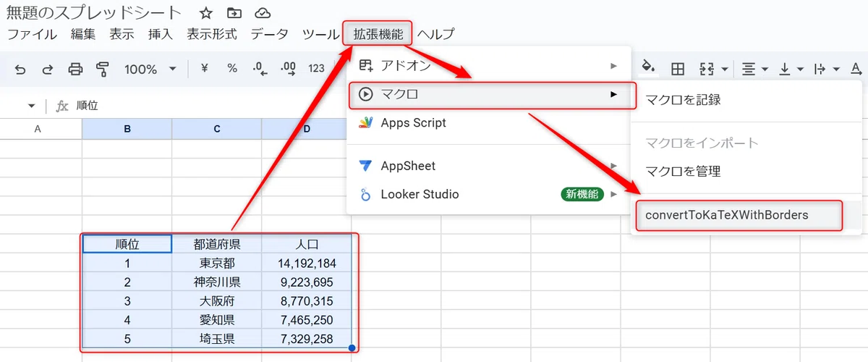Viewport: 868px width, 362px height.
Task: Click the Looker Studio logo icon
Action: coord(366,194)
